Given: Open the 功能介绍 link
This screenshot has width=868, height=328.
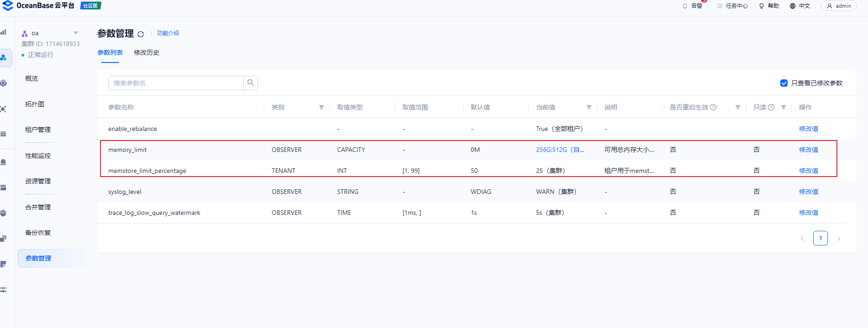Looking at the screenshot, I should point(168,33).
